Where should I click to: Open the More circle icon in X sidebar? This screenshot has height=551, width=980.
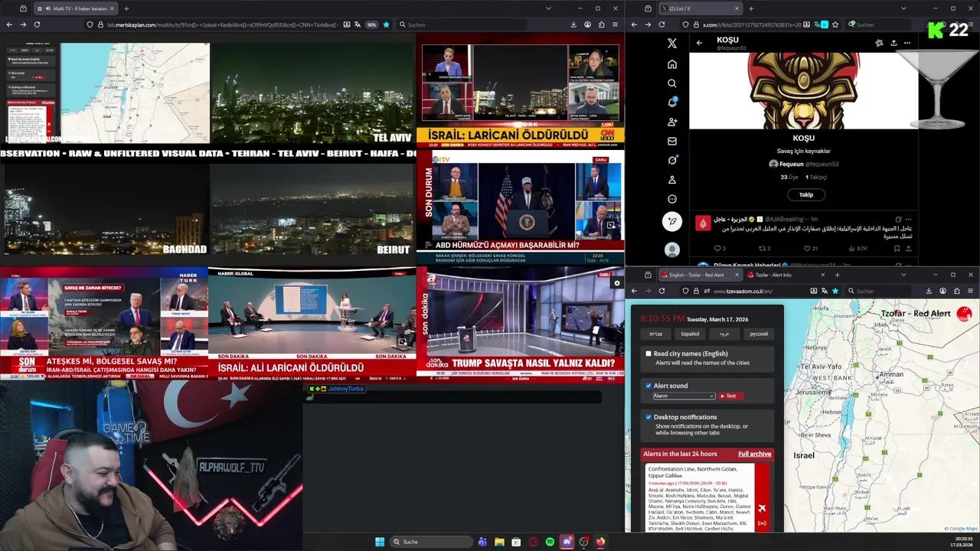tap(672, 199)
